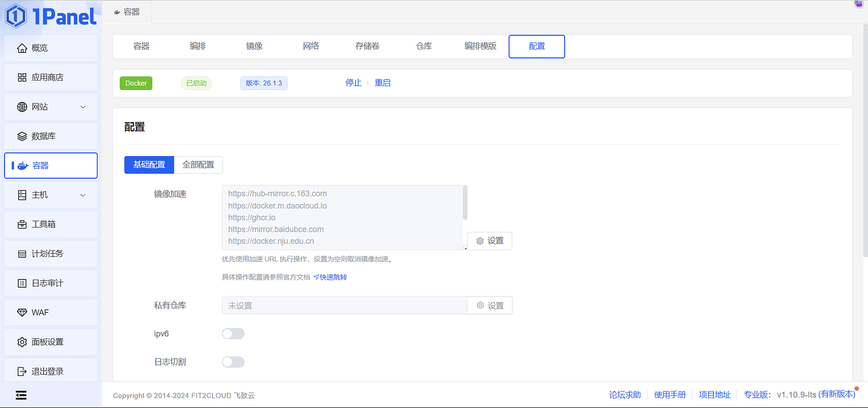
Task: Go to the 存储卷 tab
Action: coord(367,46)
